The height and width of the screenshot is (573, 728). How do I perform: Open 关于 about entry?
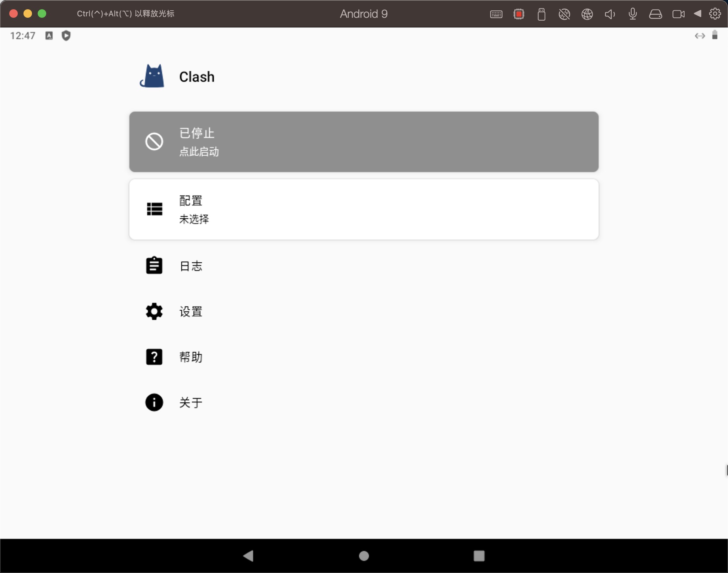pyautogui.click(x=191, y=402)
